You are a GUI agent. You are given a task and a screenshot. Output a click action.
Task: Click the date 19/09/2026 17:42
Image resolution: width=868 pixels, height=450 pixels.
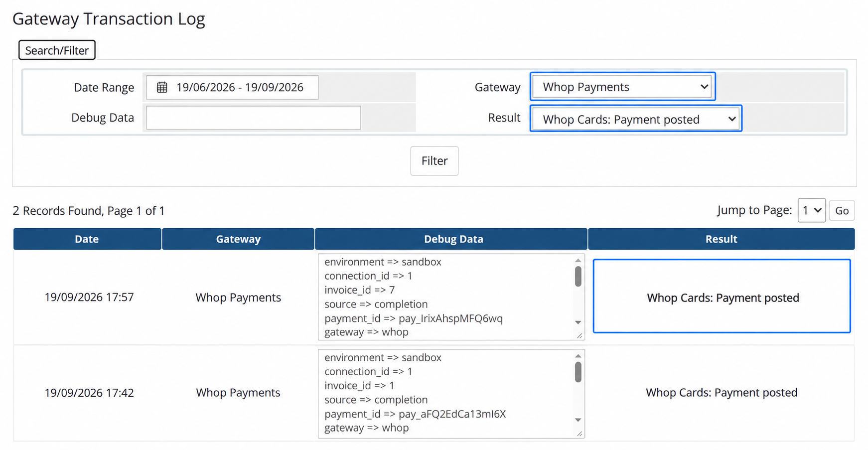point(89,393)
